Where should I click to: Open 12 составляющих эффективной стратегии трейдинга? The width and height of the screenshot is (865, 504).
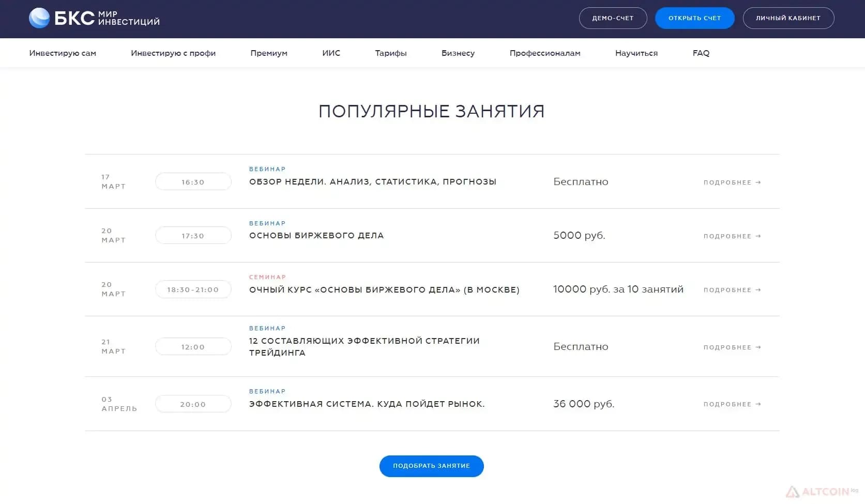pos(365,347)
